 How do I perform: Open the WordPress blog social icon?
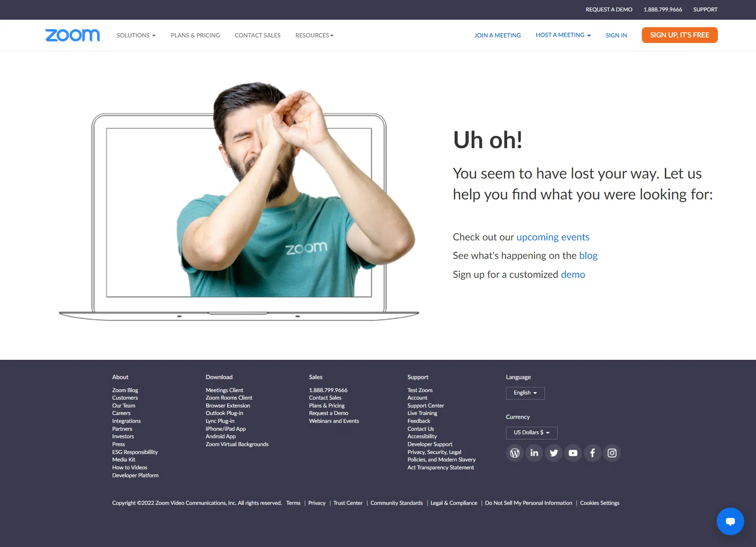point(515,453)
